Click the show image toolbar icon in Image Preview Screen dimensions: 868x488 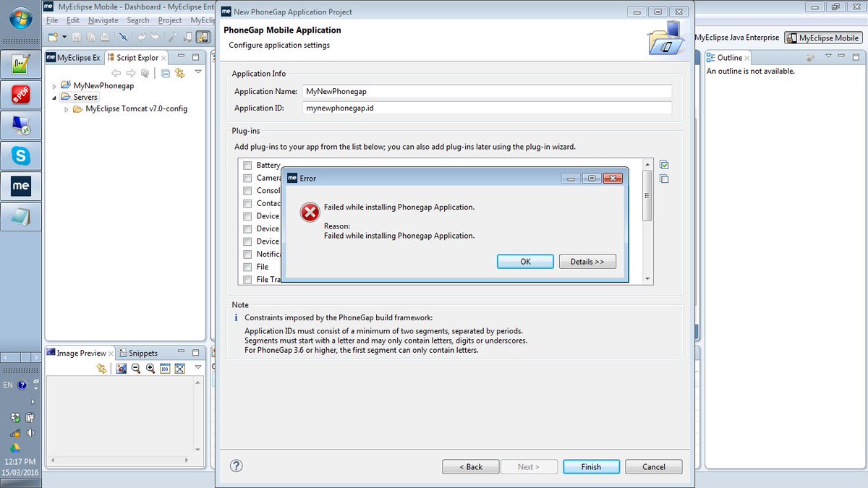point(121,369)
